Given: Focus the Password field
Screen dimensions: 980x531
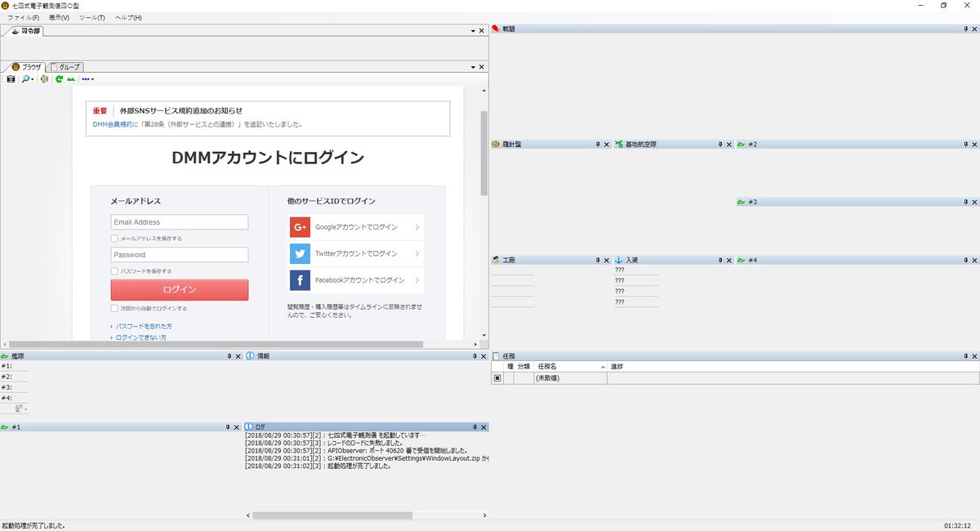Looking at the screenshot, I should click(180, 255).
